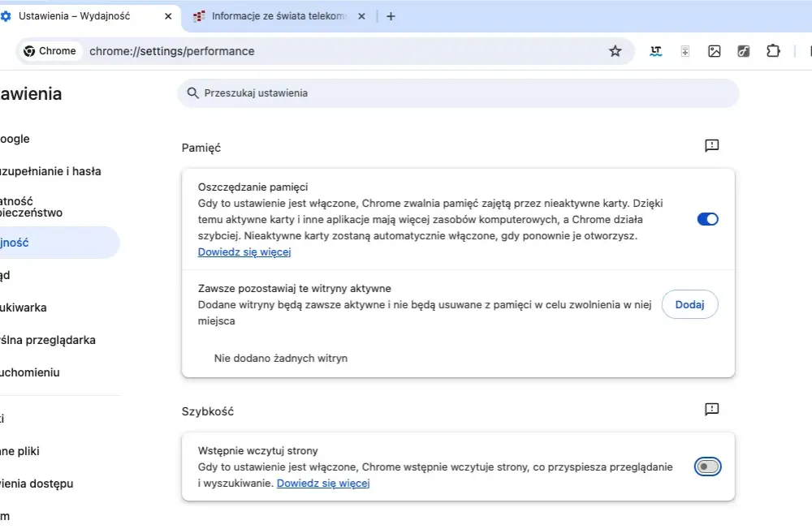This screenshot has width=812, height=529.
Task: Click Dodaj button to add a site
Action: (689, 304)
